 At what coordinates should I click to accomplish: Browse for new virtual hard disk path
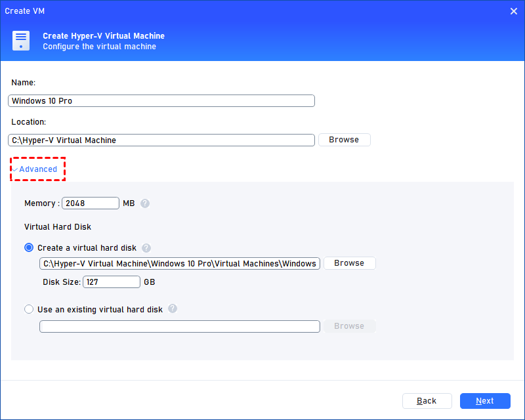pos(349,263)
